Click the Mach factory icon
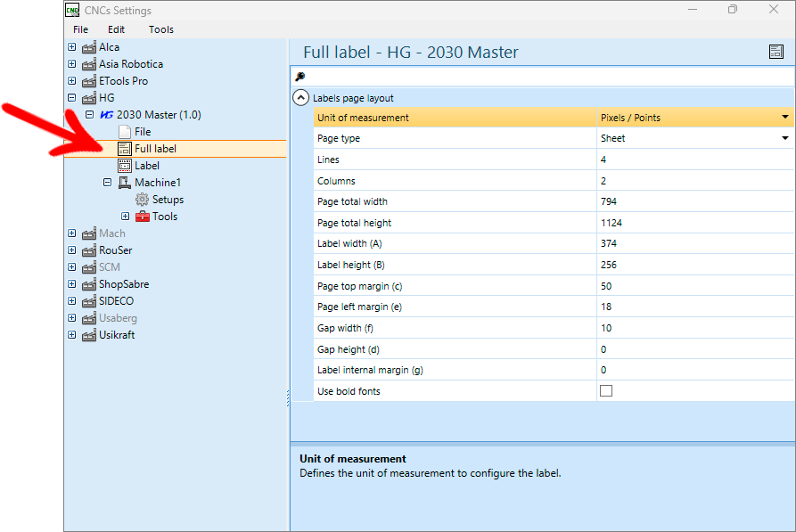 89,233
